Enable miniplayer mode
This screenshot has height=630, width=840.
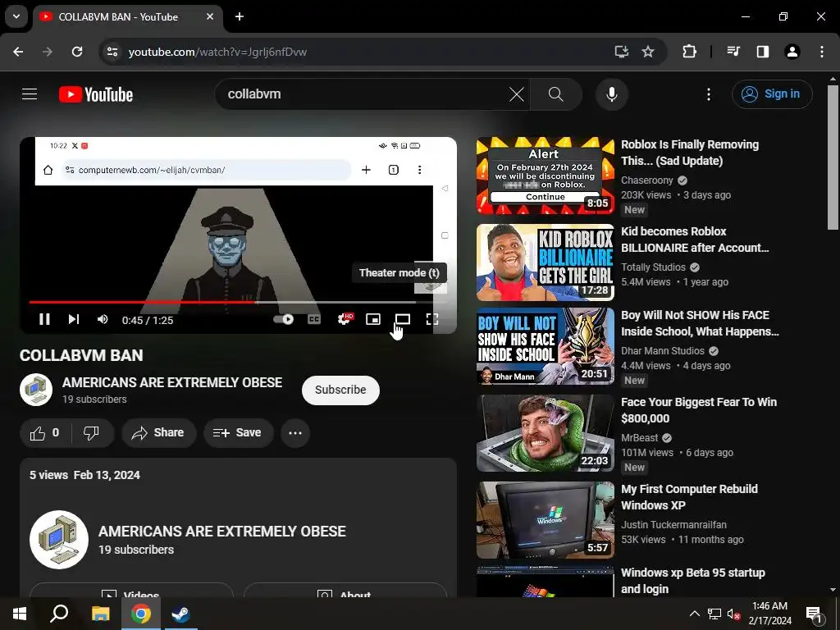coord(373,319)
